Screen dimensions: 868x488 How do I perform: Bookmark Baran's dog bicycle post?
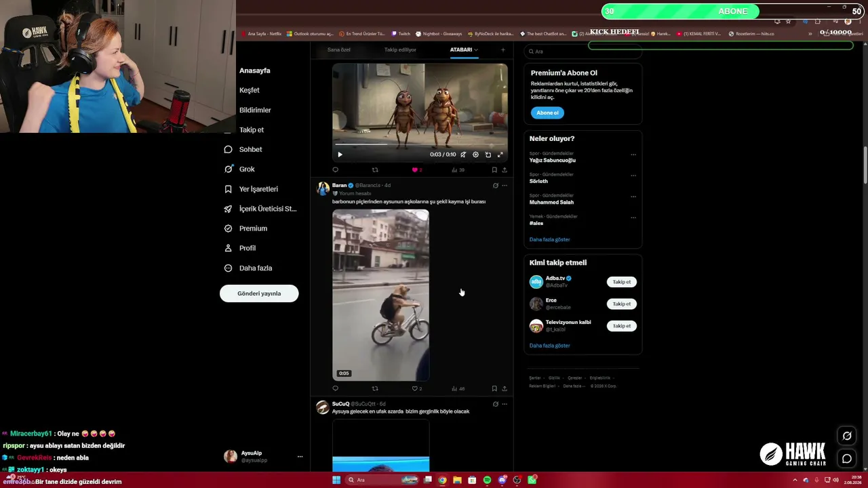click(x=494, y=388)
